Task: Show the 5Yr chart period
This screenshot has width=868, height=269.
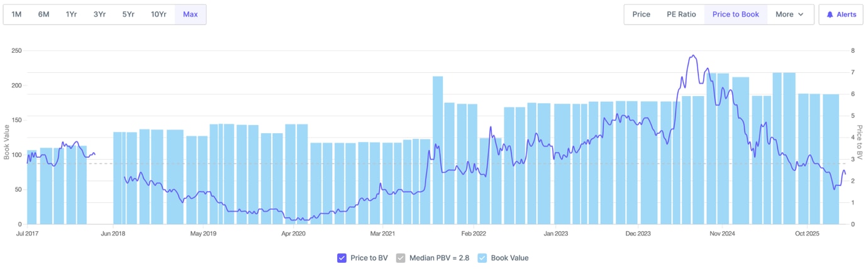Action: point(128,14)
